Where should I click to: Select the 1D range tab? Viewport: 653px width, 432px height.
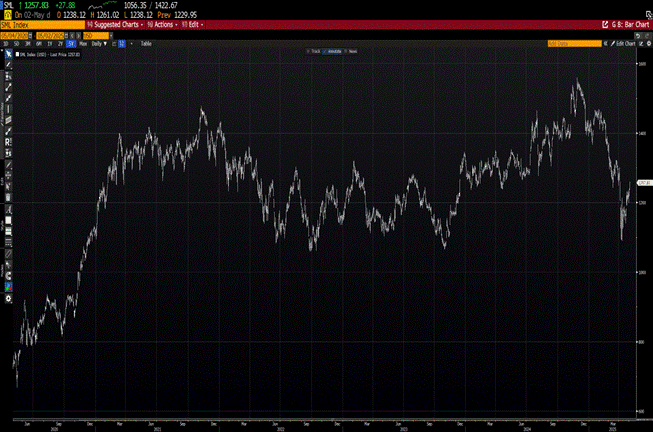click(6, 44)
